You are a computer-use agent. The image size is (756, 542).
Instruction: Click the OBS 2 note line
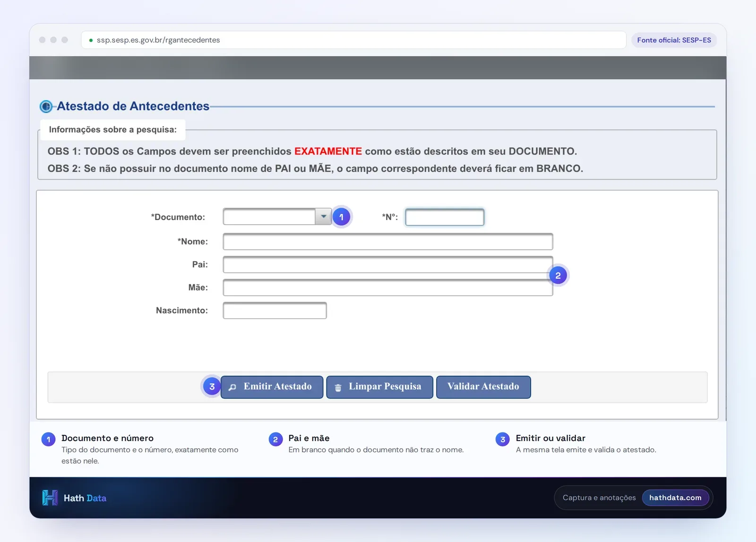(315, 169)
